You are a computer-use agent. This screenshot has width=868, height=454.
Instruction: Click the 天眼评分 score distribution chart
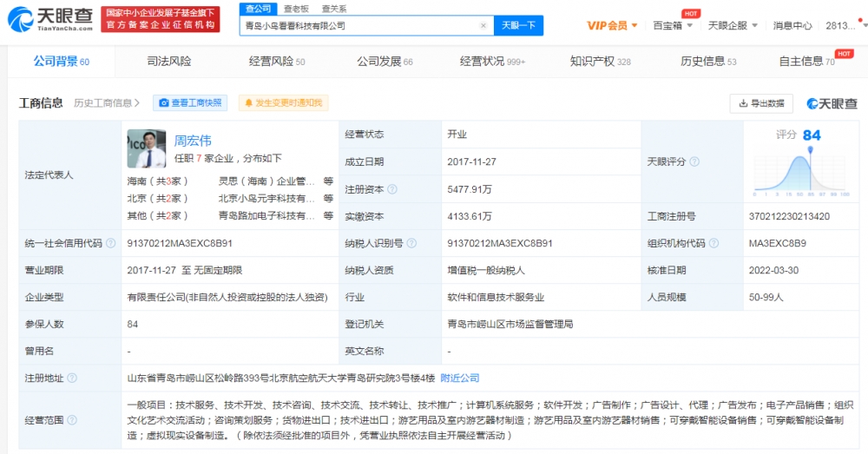800,173
